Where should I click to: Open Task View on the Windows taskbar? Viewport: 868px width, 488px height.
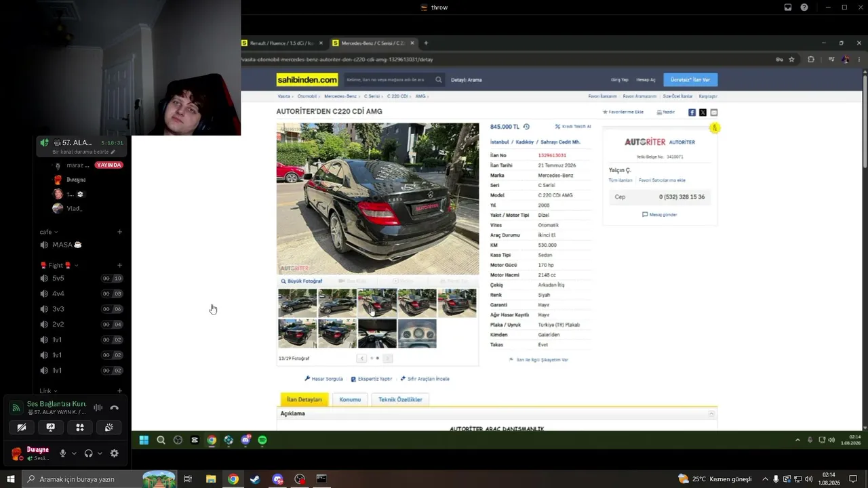pos(188,479)
